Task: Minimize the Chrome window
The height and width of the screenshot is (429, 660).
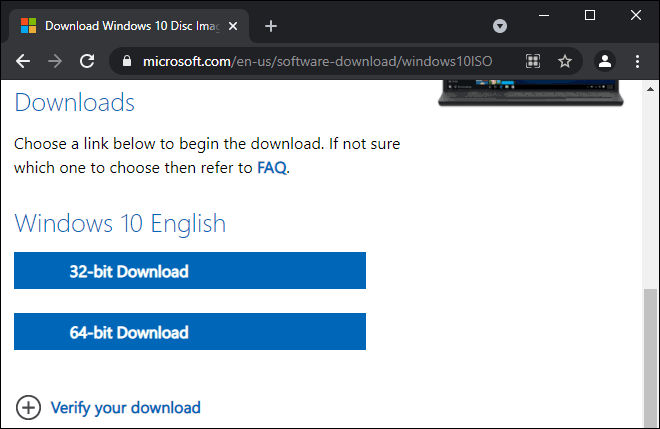Action: coord(544,16)
